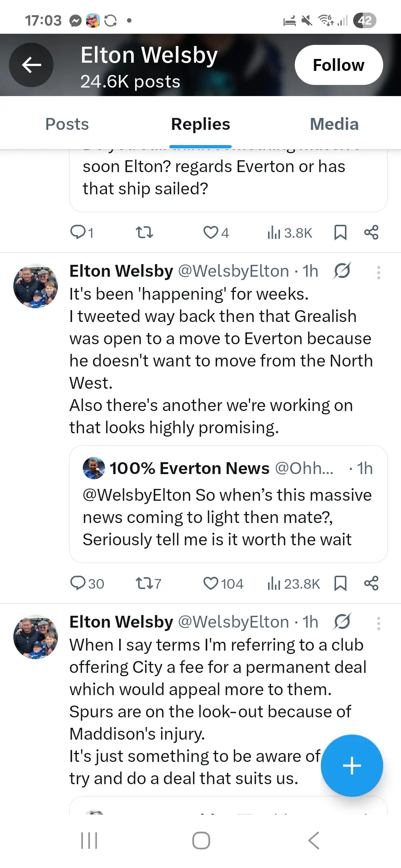The image size is (401, 868).
Task: Tap Grok icon on the Grealish reply
Action: pos(342,271)
